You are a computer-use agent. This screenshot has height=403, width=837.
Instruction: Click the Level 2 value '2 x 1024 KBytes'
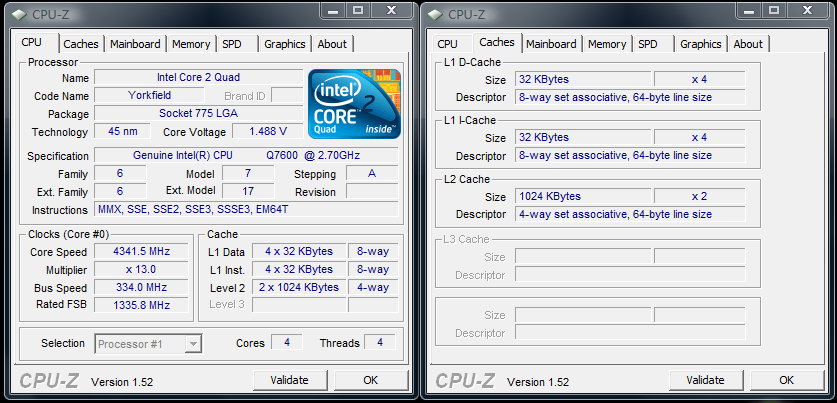click(299, 287)
